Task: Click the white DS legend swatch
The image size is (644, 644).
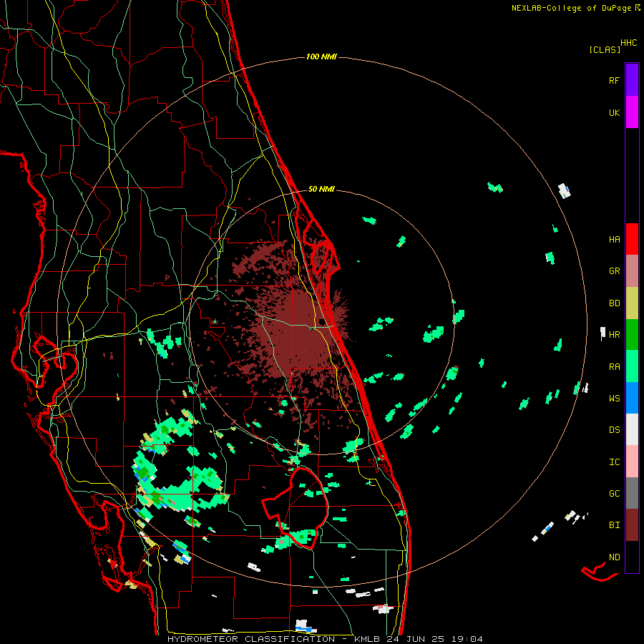Action: pos(632,429)
